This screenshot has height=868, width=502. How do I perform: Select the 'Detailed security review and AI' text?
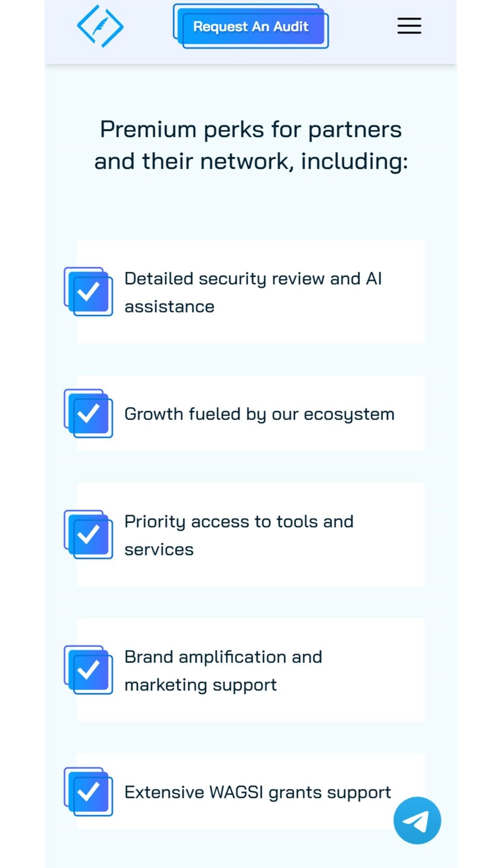coord(253,278)
